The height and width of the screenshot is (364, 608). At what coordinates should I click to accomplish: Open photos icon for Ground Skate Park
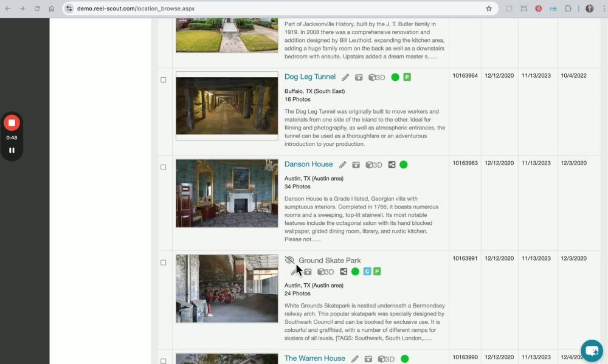pos(308,272)
